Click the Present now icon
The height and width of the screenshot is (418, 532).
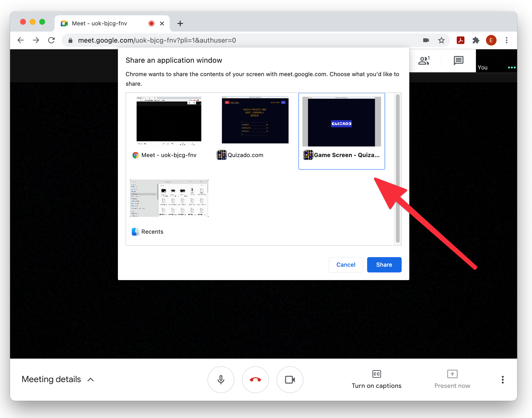(452, 374)
